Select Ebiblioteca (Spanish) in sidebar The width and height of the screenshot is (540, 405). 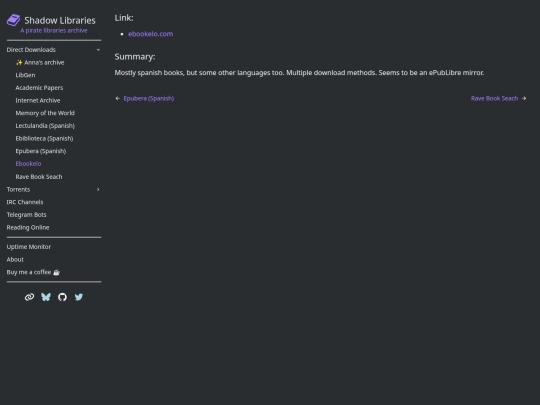(x=44, y=138)
